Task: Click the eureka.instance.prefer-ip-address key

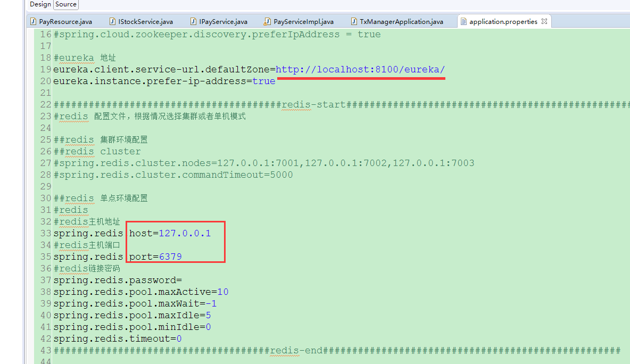Action: (x=150, y=81)
